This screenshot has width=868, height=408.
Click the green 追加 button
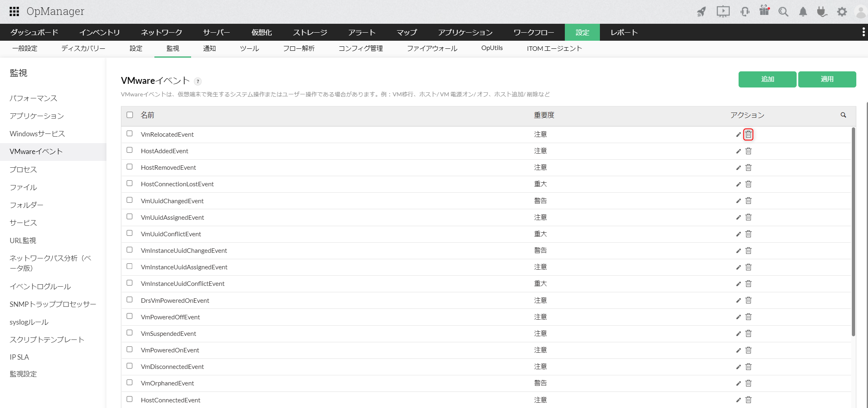click(x=767, y=79)
